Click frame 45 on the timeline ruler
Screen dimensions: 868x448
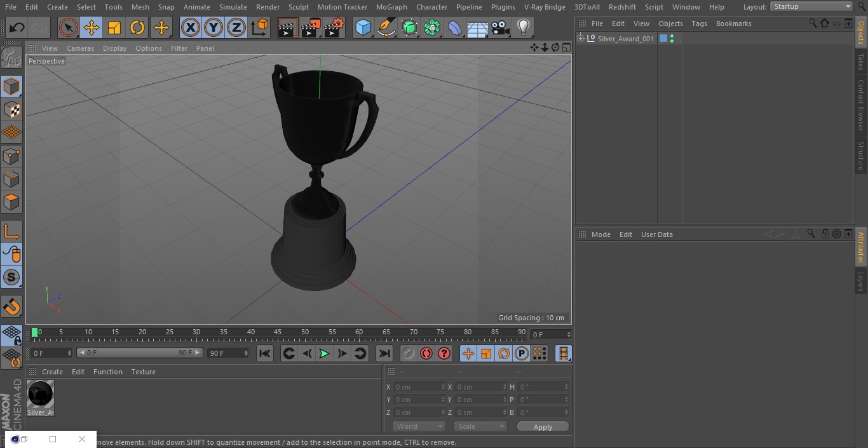(278, 333)
